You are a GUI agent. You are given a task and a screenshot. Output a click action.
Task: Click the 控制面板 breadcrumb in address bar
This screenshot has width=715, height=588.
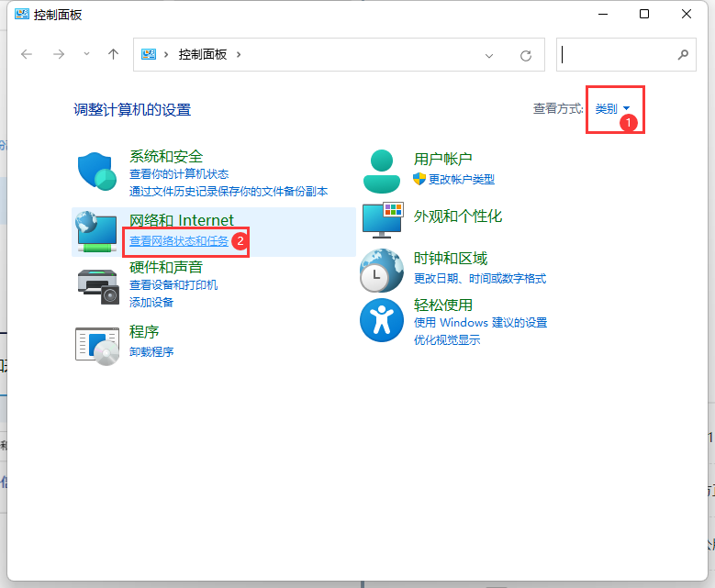pyautogui.click(x=203, y=55)
